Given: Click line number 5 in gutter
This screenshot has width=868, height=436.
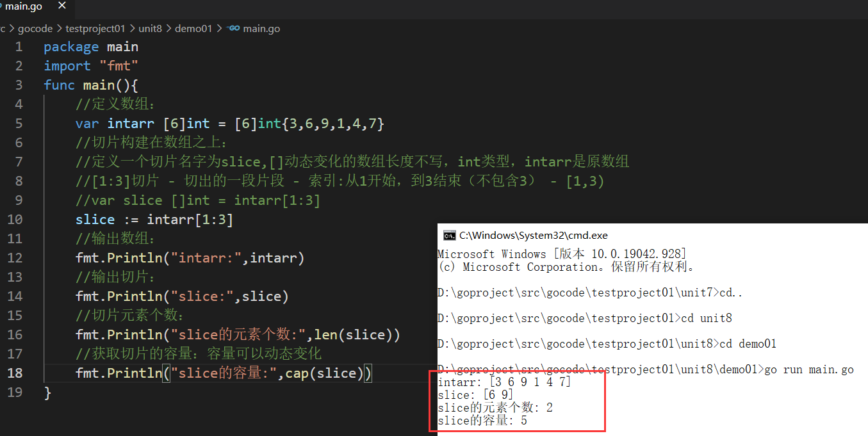Looking at the screenshot, I should (x=19, y=124).
